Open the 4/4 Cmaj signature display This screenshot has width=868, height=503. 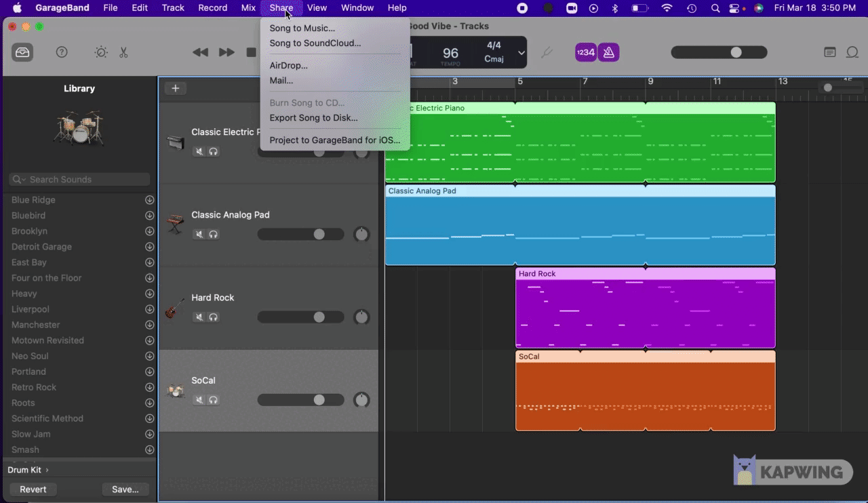click(x=494, y=52)
